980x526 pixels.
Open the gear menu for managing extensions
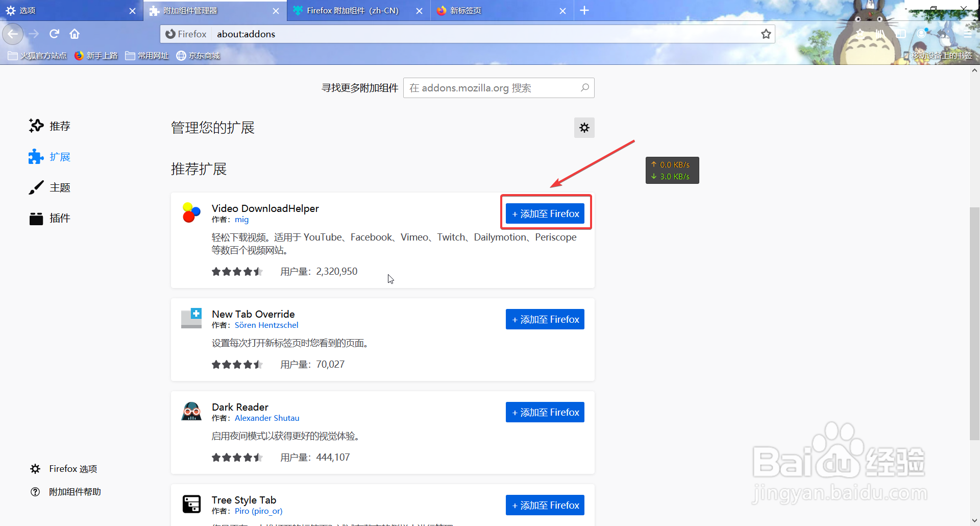[584, 128]
